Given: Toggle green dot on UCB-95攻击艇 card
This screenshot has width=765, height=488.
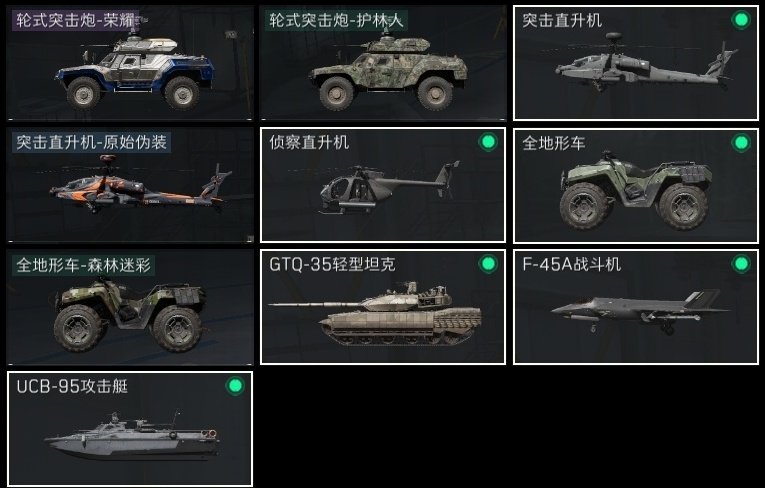Looking at the screenshot, I should click(235, 386).
